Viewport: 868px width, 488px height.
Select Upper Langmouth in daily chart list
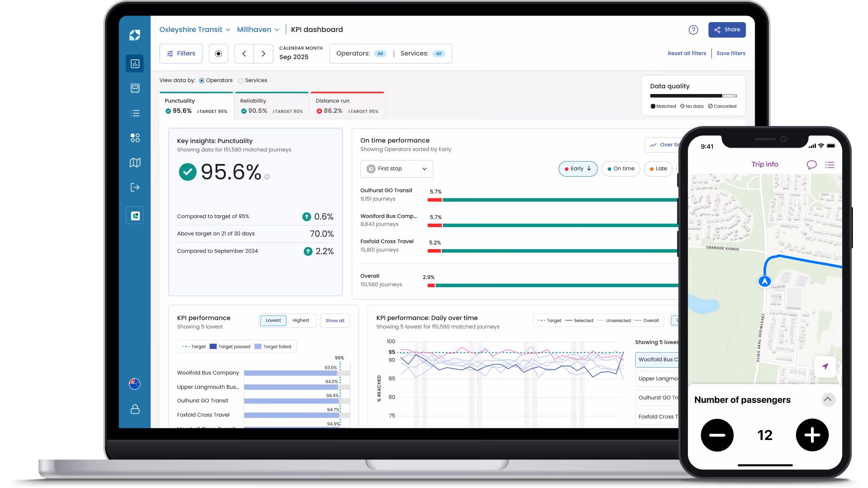657,378
